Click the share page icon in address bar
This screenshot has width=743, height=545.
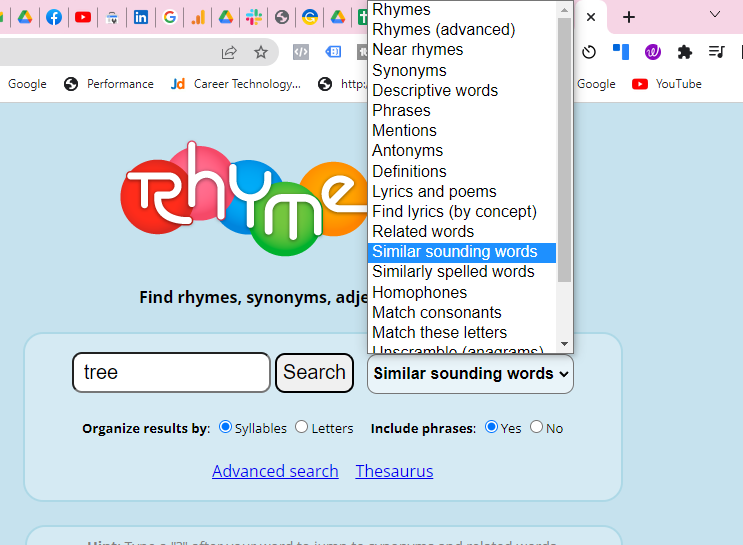coord(229,52)
